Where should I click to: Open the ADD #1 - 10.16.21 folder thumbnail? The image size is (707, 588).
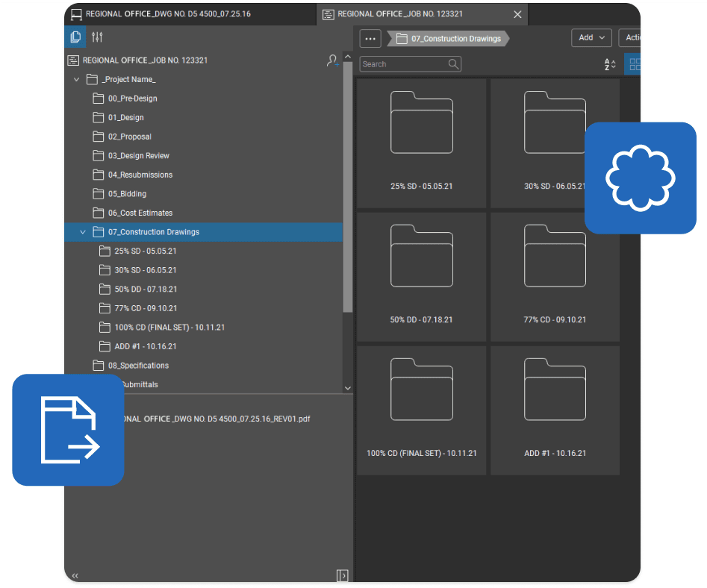pyautogui.click(x=555, y=410)
